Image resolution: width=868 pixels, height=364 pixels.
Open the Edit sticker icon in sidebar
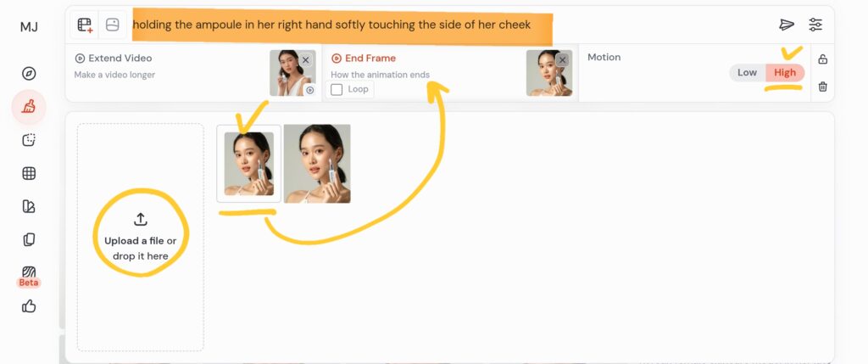(29, 140)
